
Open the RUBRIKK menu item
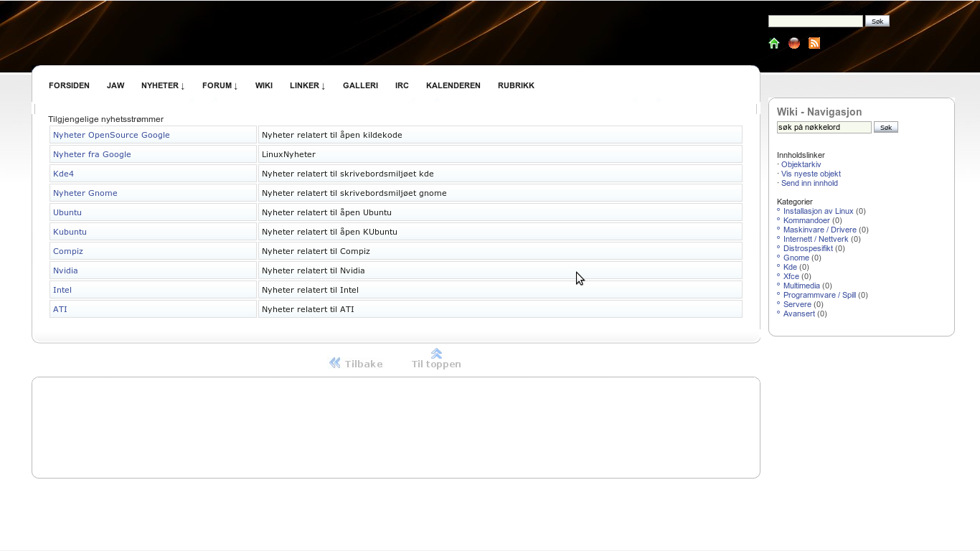click(516, 85)
